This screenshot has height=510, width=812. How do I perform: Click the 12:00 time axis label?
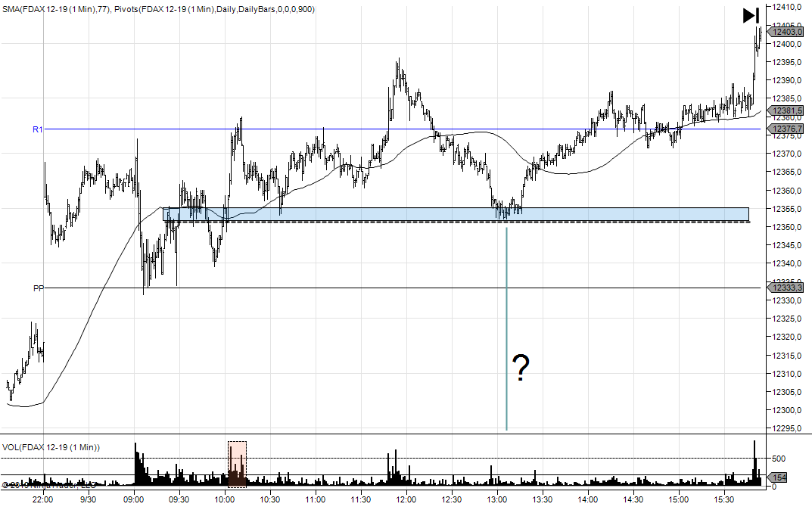point(406,499)
